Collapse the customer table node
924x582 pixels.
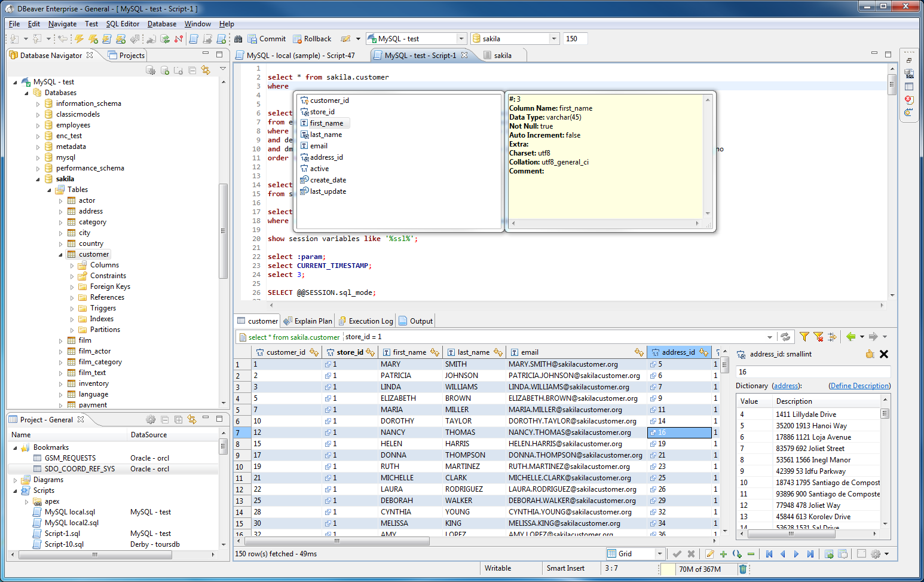60,254
